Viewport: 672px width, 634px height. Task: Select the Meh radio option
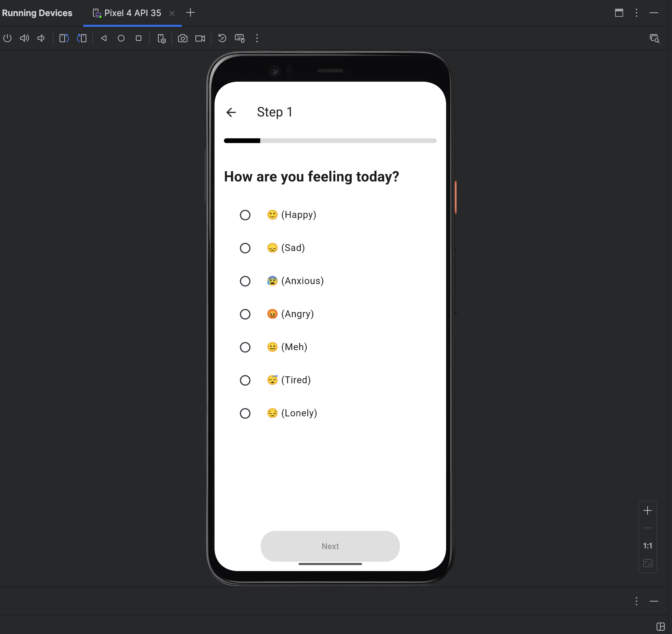[x=245, y=347]
